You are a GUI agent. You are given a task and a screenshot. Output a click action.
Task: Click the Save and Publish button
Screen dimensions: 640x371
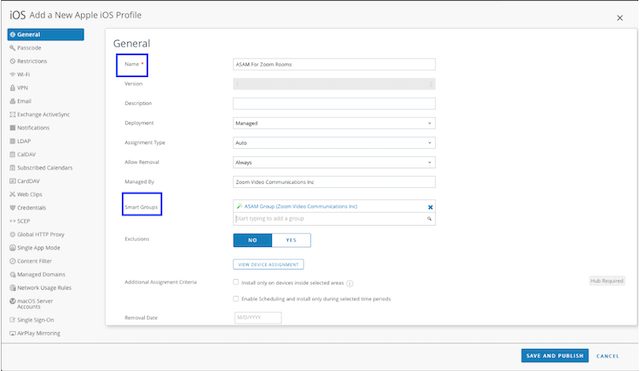coord(555,355)
